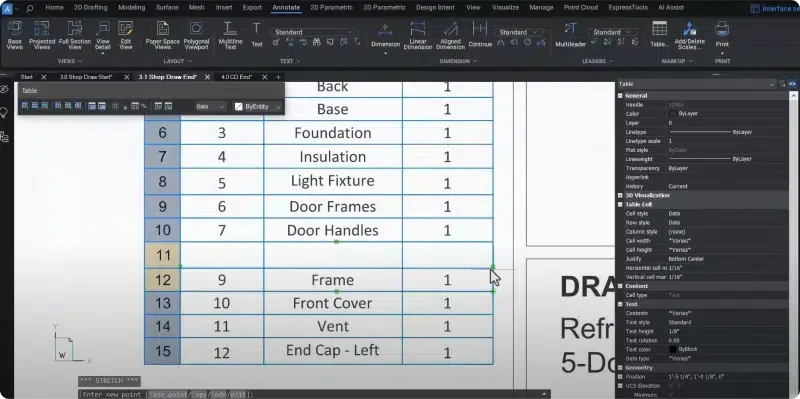Screen dimensions: 800x399
Task: Launch the Full Section View tool
Action: (75, 35)
